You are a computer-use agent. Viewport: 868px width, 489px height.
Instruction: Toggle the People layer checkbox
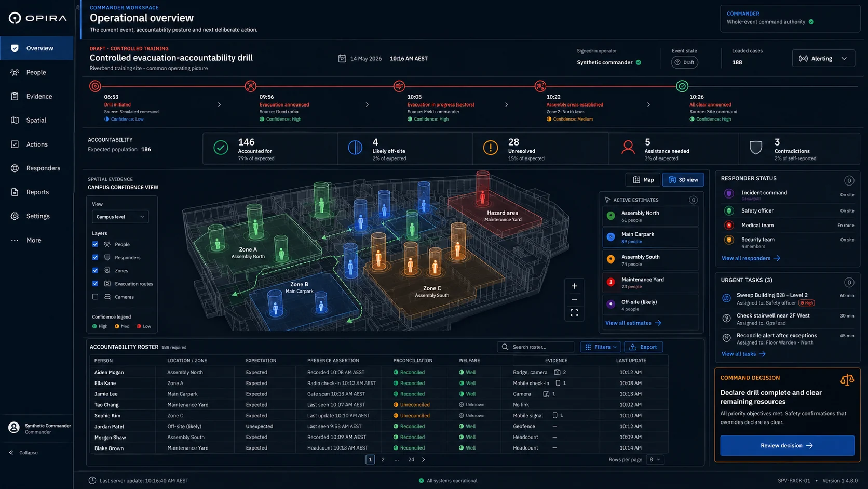point(95,244)
